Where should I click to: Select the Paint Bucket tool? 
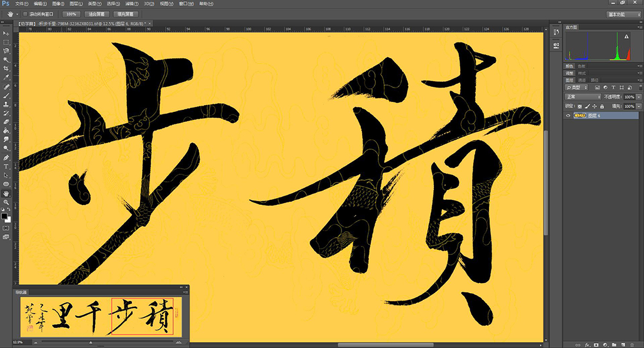coord(6,131)
